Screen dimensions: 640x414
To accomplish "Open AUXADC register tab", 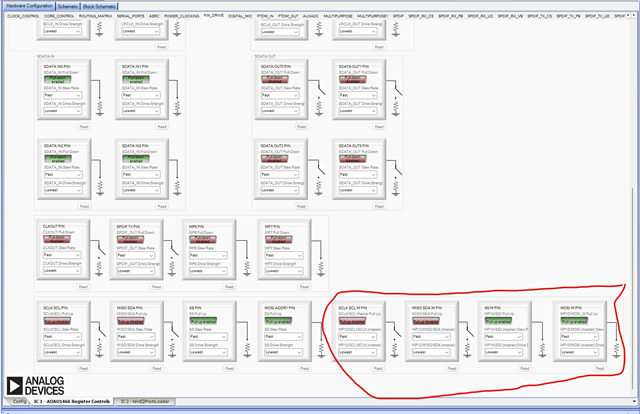I will click(311, 16).
